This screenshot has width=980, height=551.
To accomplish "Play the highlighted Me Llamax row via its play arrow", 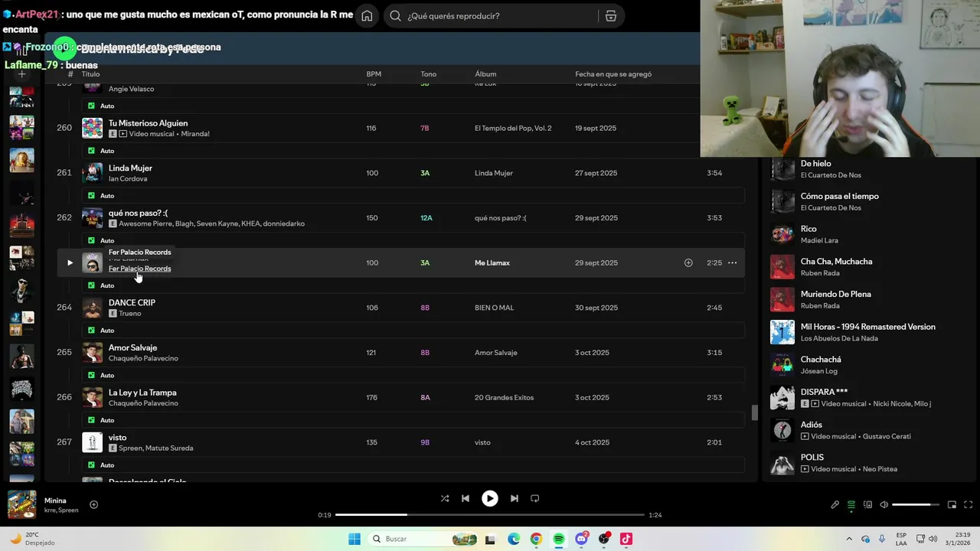I will pos(70,262).
